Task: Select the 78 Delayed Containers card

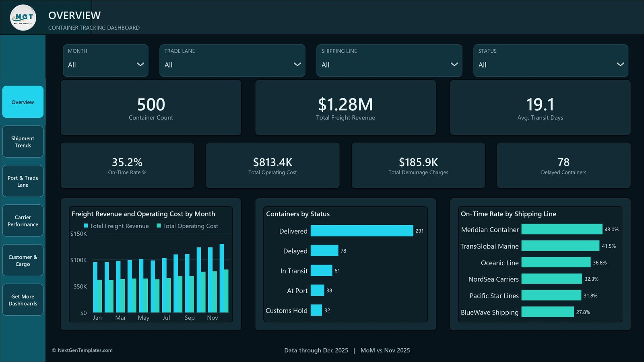Action: point(563,165)
